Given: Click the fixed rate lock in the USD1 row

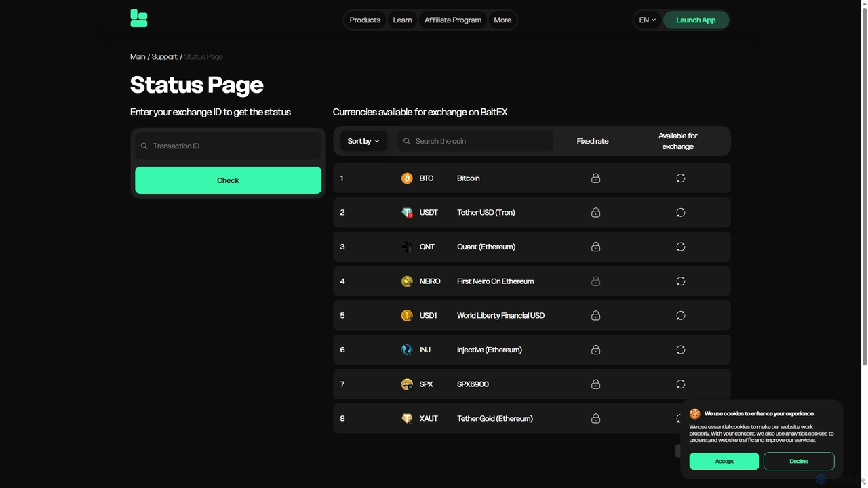Looking at the screenshot, I should (x=595, y=316).
